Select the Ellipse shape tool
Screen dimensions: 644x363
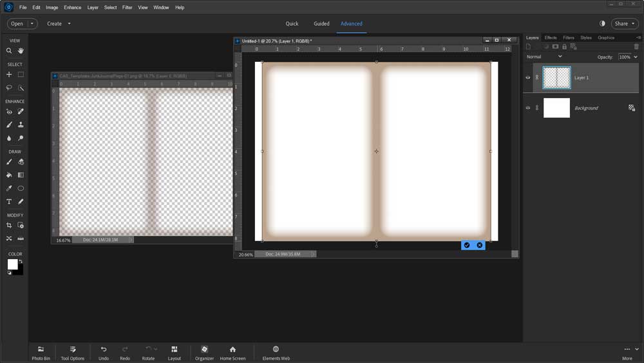pyautogui.click(x=21, y=188)
